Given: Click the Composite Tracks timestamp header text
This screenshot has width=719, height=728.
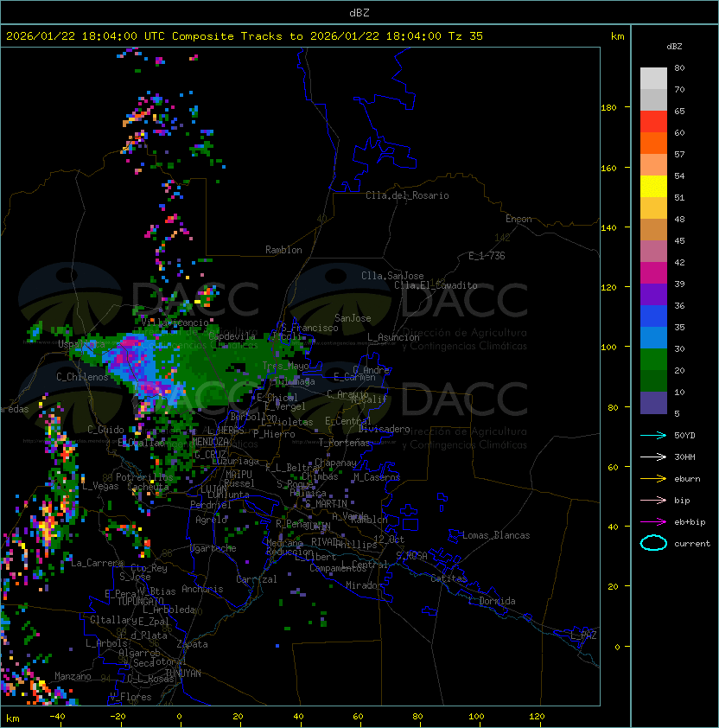Looking at the screenshot, I should (x=245, y=36).
